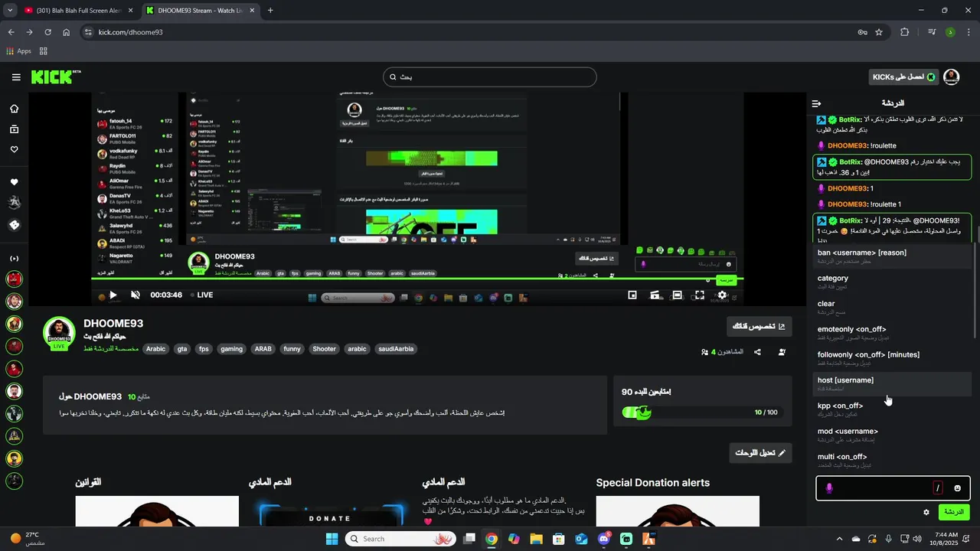This screenshot has width=980, height=551.
Task: Bookmark this page with the star
Action: pos(879,32)
